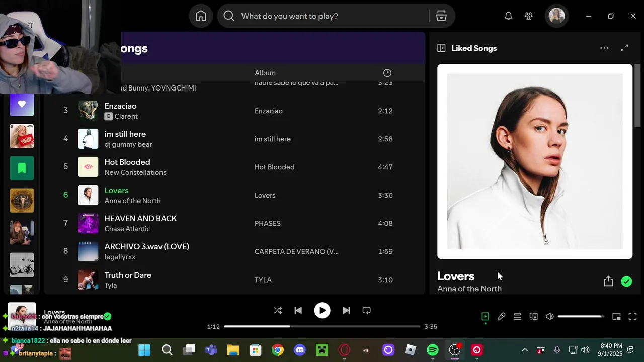
Task: Open the Chase Atlantic artist link
Action: 127,229
